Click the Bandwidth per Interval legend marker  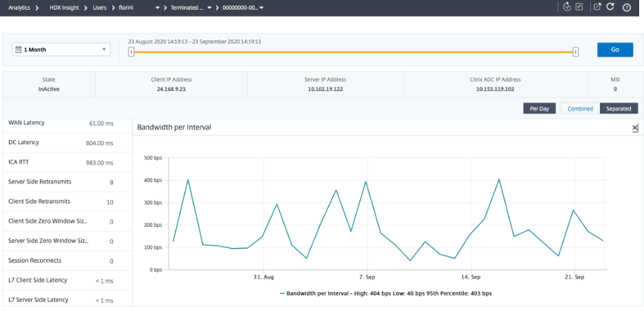pos(282,293)
